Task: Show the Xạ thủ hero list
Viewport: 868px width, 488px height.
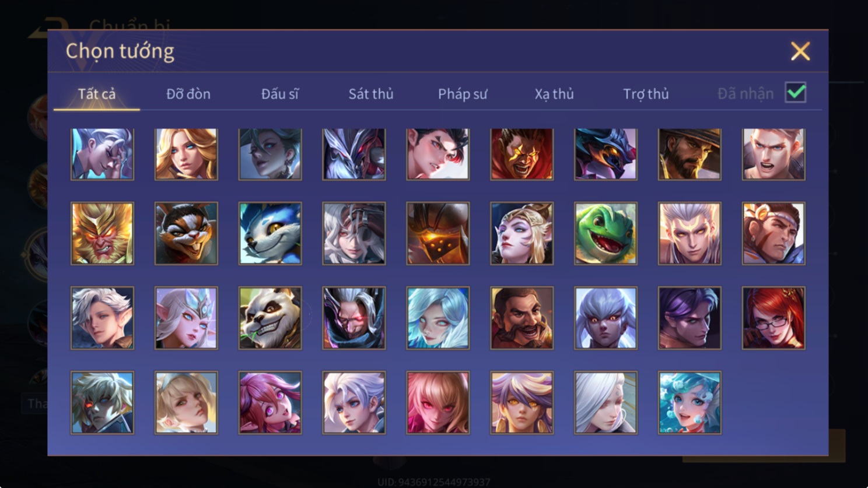Action: 554,94
